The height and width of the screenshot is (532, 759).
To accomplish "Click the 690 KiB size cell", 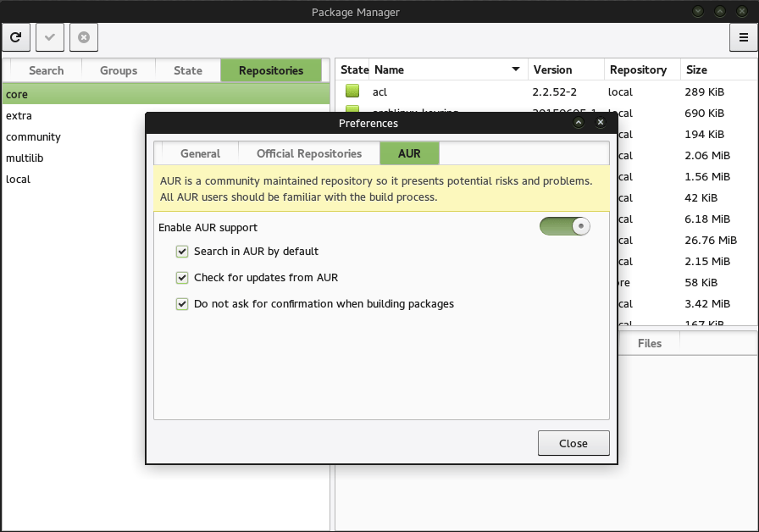I will coord(704,114).
